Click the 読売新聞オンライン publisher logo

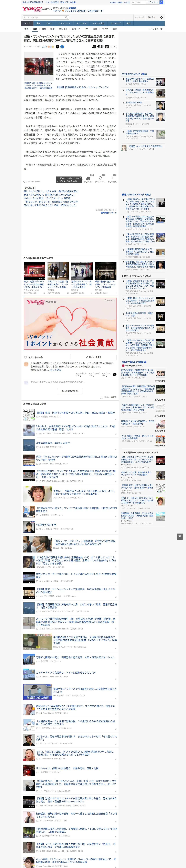[x=104, y=47]
